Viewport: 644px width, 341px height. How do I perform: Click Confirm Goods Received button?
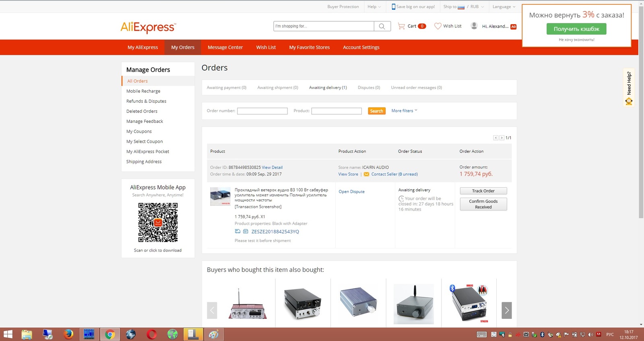(483, 204)
